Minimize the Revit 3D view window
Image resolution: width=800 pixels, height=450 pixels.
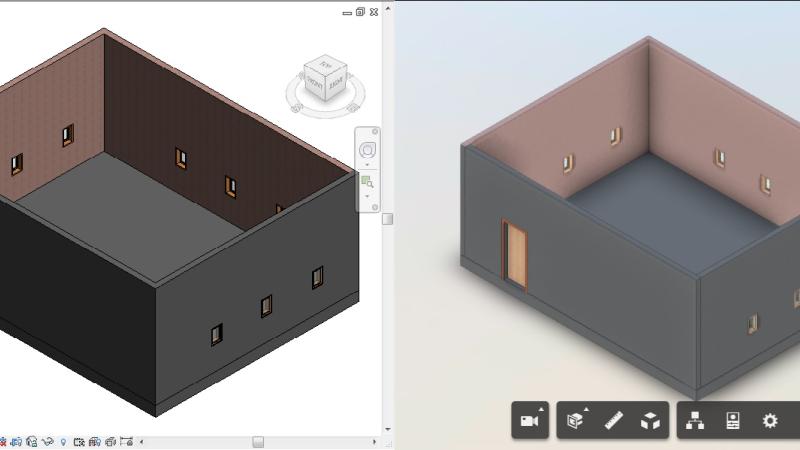coord(347,12)
